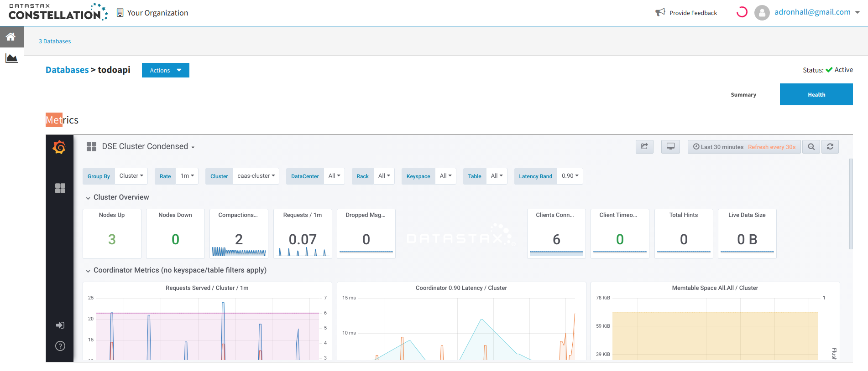Collapse the Coordinator Metrics section

[x=176, y=270]
